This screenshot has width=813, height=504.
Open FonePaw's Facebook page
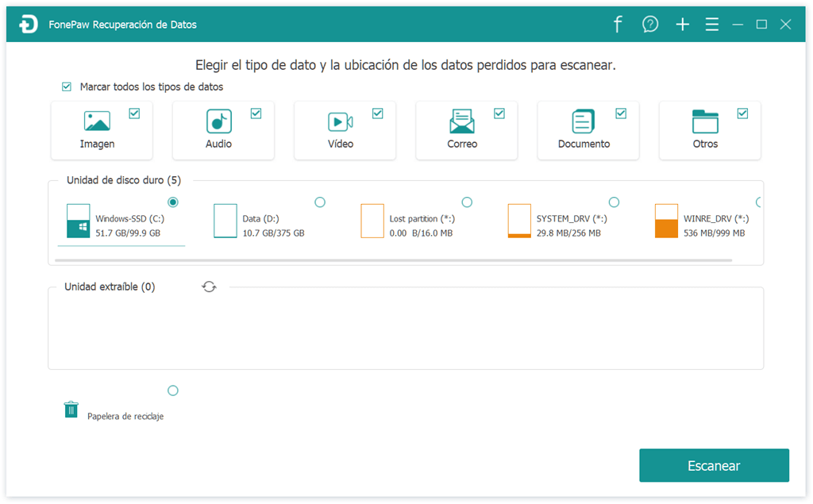click(x=618, y=24)
